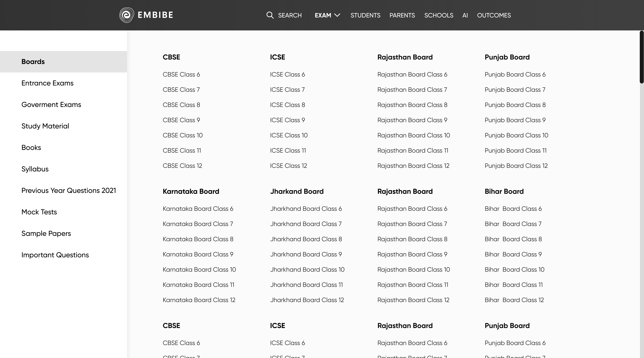Screen dimensions: 644x358
Task: Select the Syllabus sidebar category
Action: [x=64, y=169]
